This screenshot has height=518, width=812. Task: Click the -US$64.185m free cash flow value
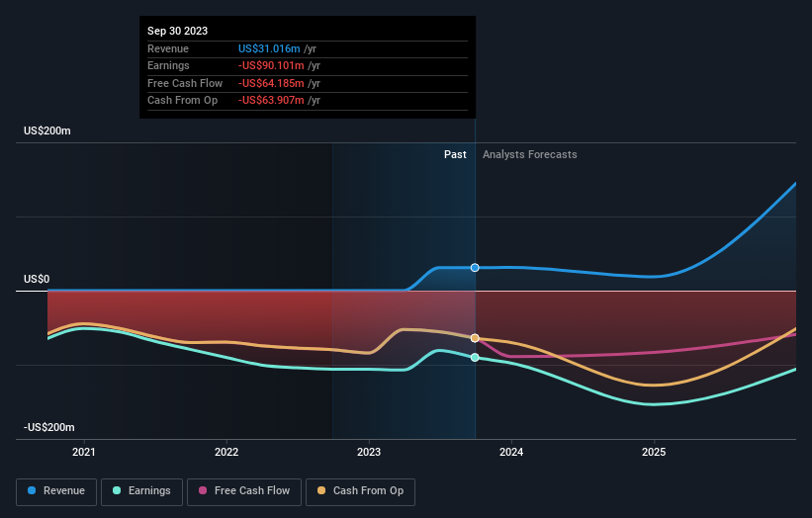point(271,83)
